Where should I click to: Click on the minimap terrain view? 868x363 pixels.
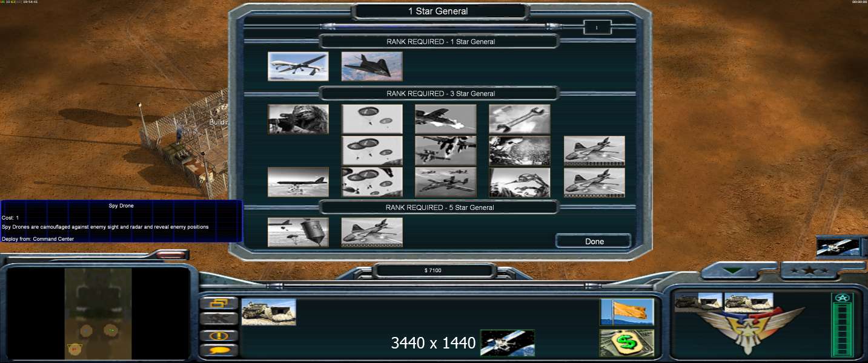(x=98, y=313)
